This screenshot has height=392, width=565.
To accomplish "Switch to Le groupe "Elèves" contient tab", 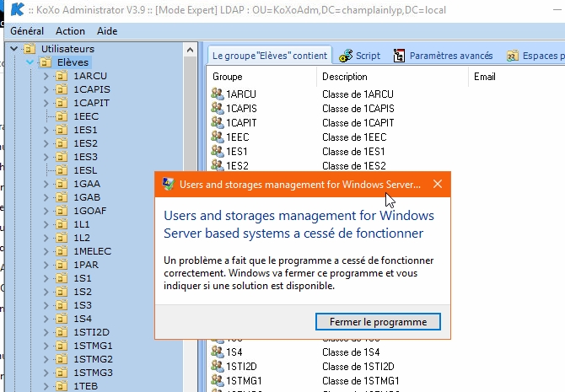I will (x=270, y=56).
